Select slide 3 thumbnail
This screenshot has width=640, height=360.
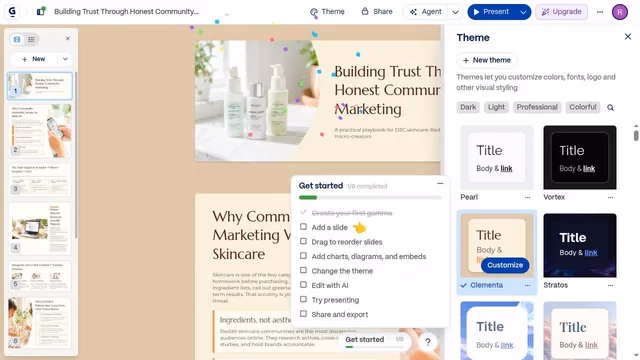40,180
